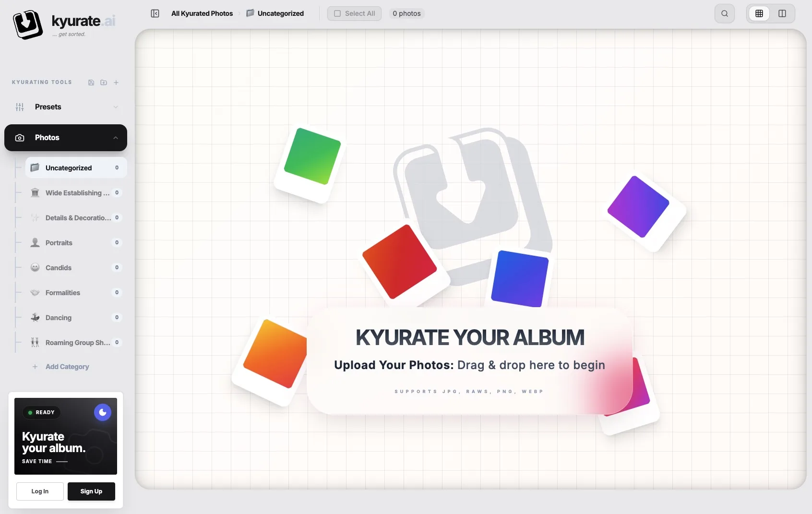
Task: Select the Uncategorized category
Action: click(76, 167)
